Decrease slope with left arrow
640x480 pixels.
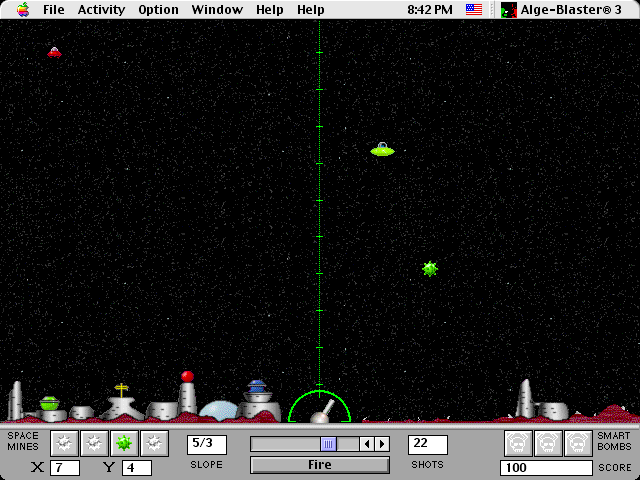pos(367,444)
